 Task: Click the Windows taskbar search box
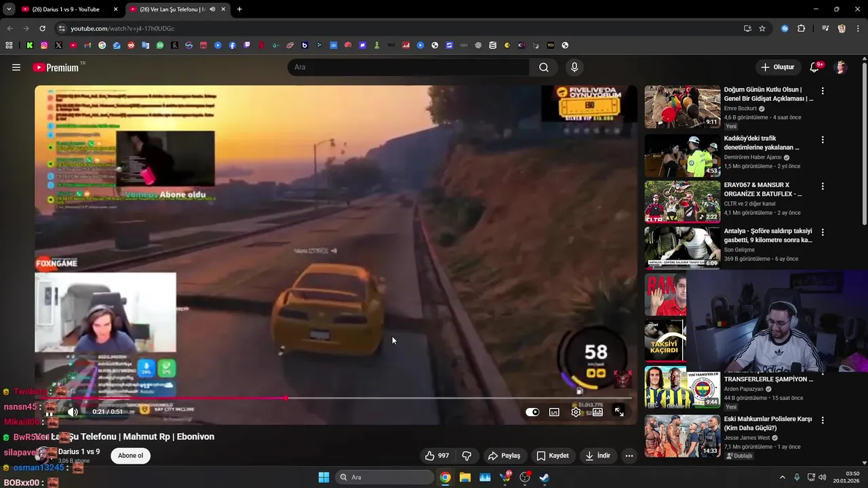click(x=384, y=477)
